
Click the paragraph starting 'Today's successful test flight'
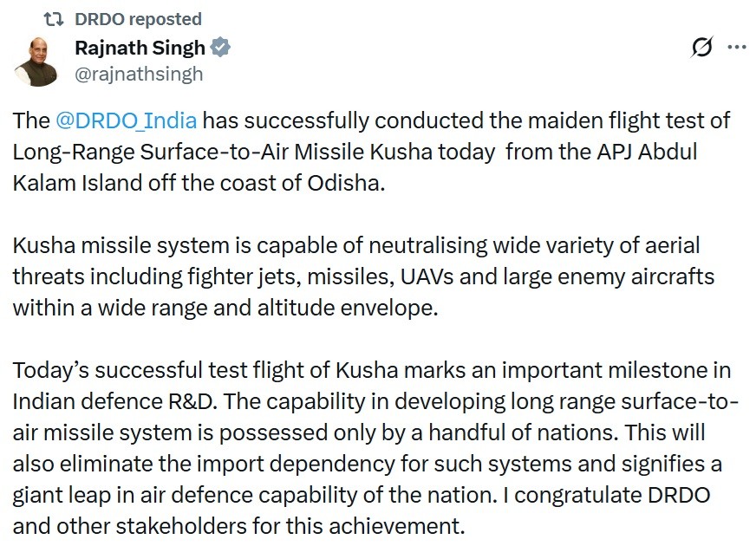point(375,448)
